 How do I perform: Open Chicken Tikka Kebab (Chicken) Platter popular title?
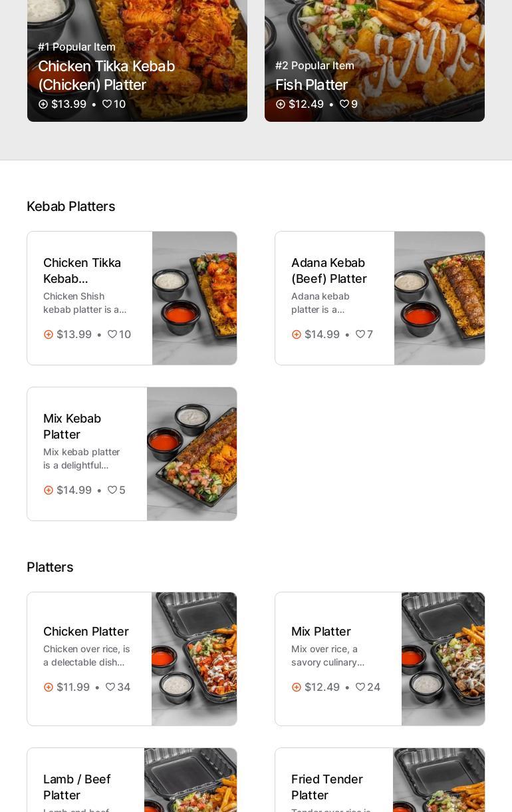click(x=106, y=75)
